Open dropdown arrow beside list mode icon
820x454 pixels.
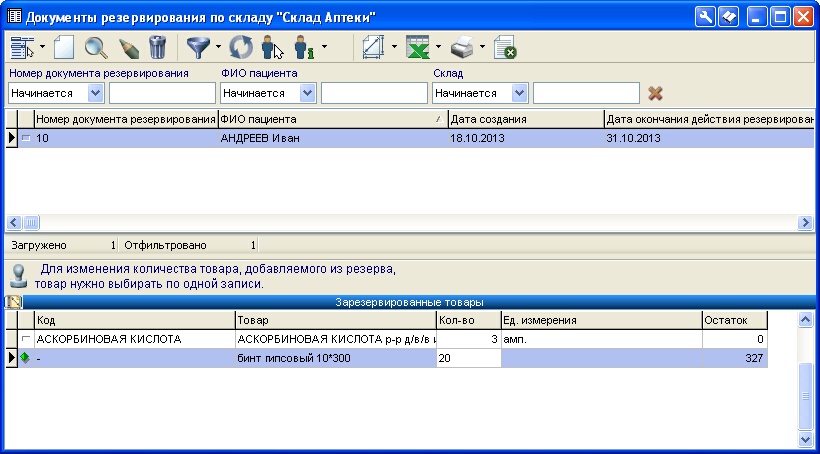[43, 47]
